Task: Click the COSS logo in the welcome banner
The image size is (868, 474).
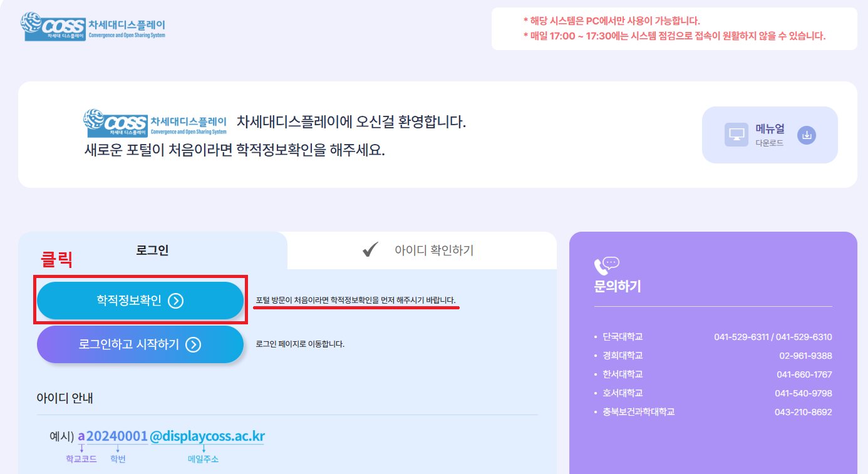Action: point(155,123)
